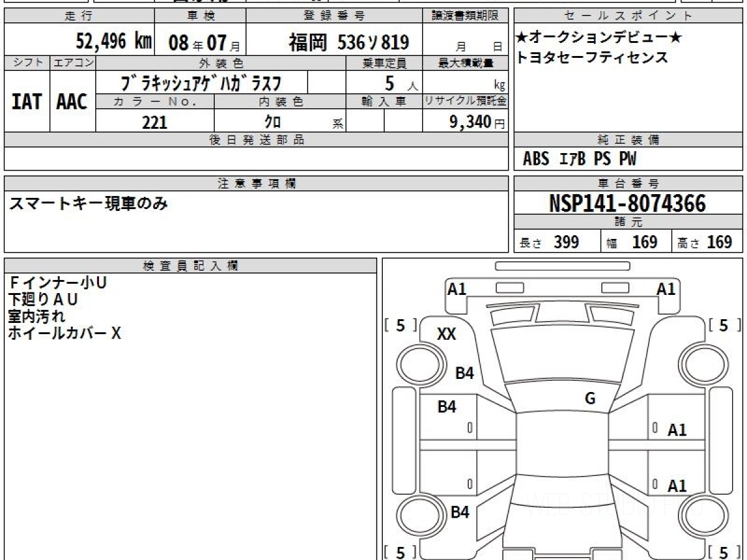The width and height of the screenshot is (747, 560).
Task: Select the seating capacity 5 人
Action: (x=402, y=83)
